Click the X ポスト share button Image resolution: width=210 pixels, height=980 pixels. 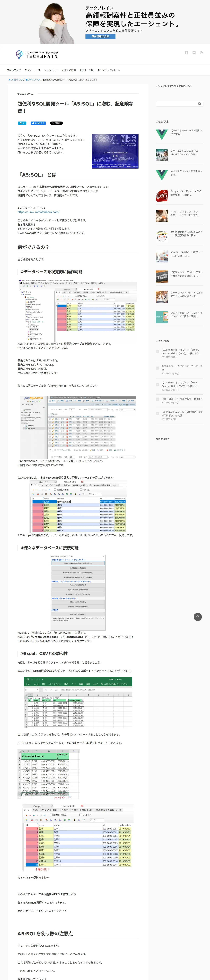click(x=56, y=123)
